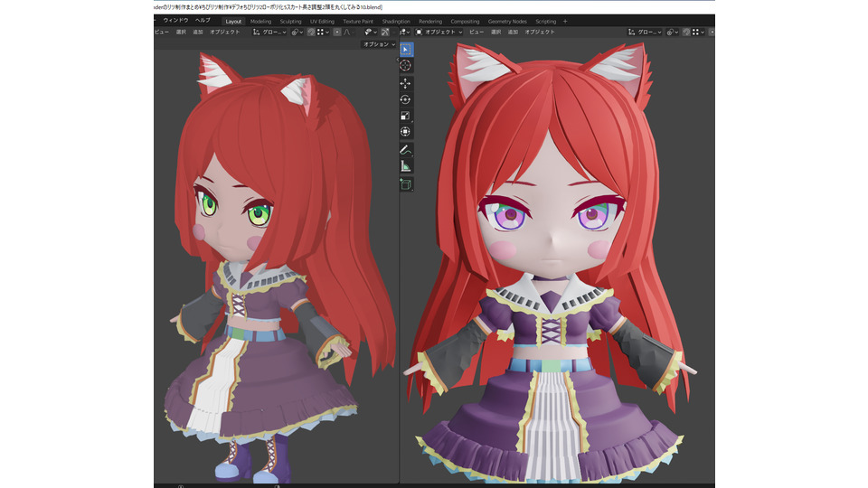
Task: Select the Transform tool
Action: click(x=406, y=132)
